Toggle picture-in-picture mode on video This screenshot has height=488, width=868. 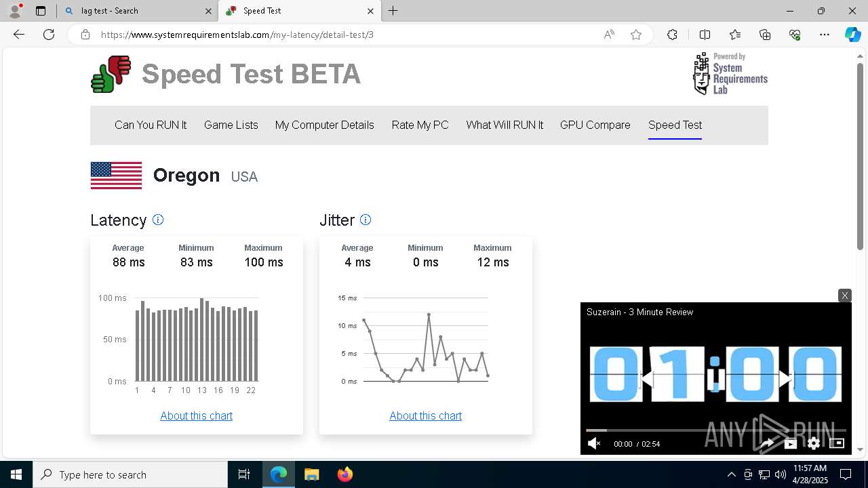[x=837, y=443]
